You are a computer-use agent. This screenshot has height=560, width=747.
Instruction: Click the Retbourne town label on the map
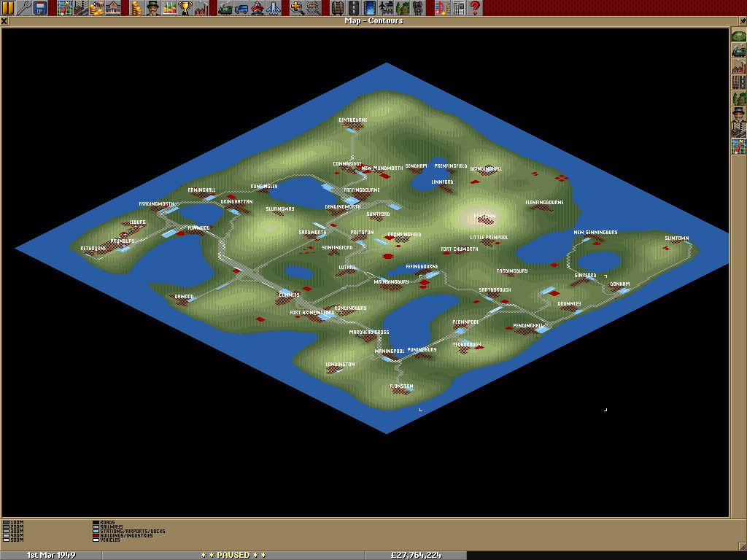[x=93, y=249]
